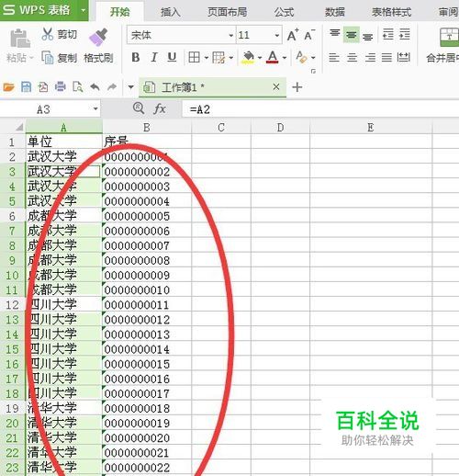Click the decrease indent icon
Screen dimensions: 459x476
pos(388,34)
